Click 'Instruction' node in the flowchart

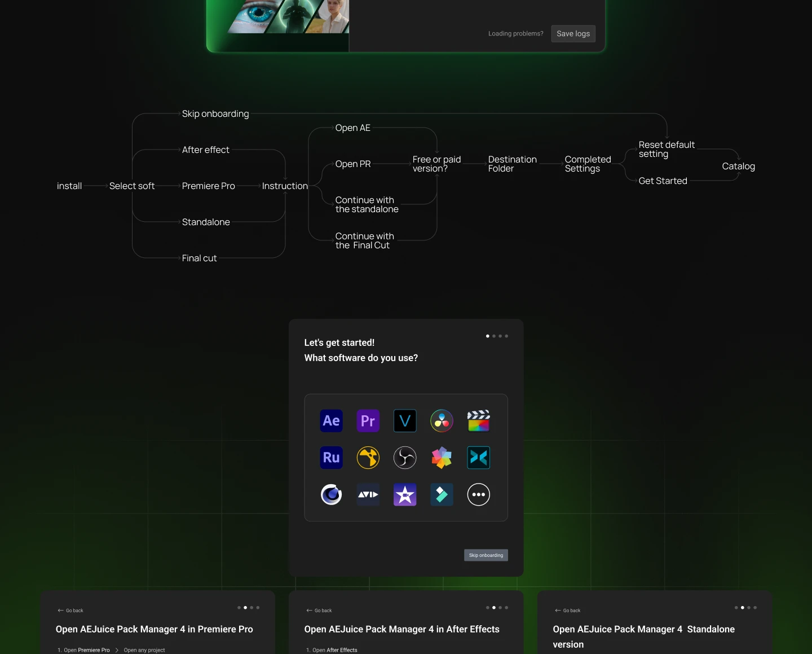click(285, 186)
